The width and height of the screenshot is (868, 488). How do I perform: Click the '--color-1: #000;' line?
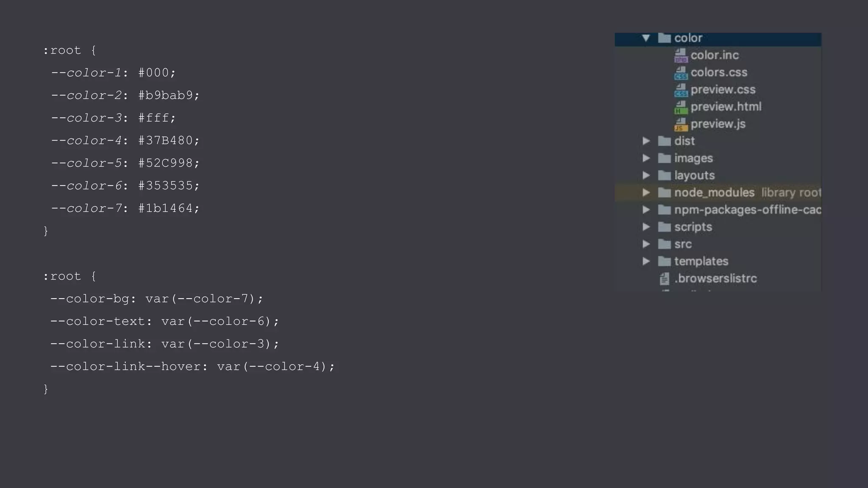[x=113, y=73]
